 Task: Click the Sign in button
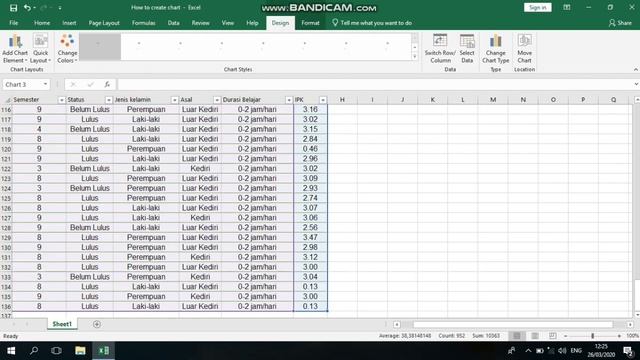(x=538, y=7)
